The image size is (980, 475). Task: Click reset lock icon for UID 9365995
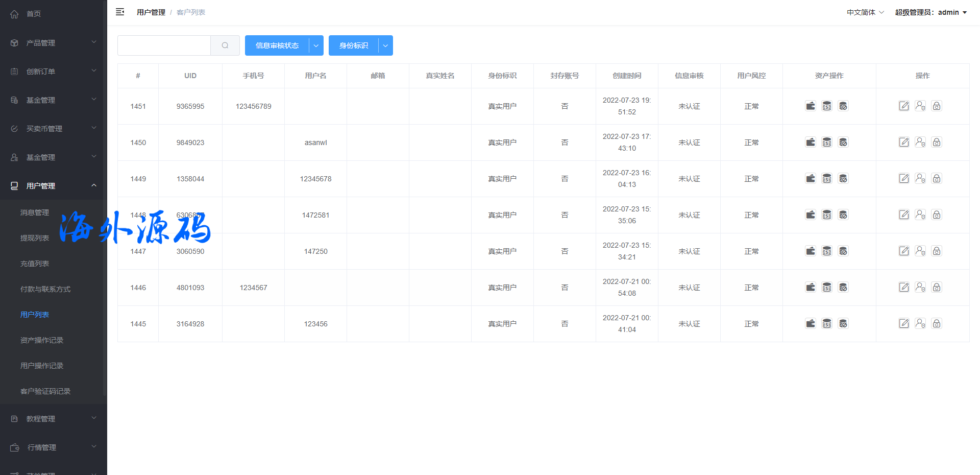[x=937, y=106]
